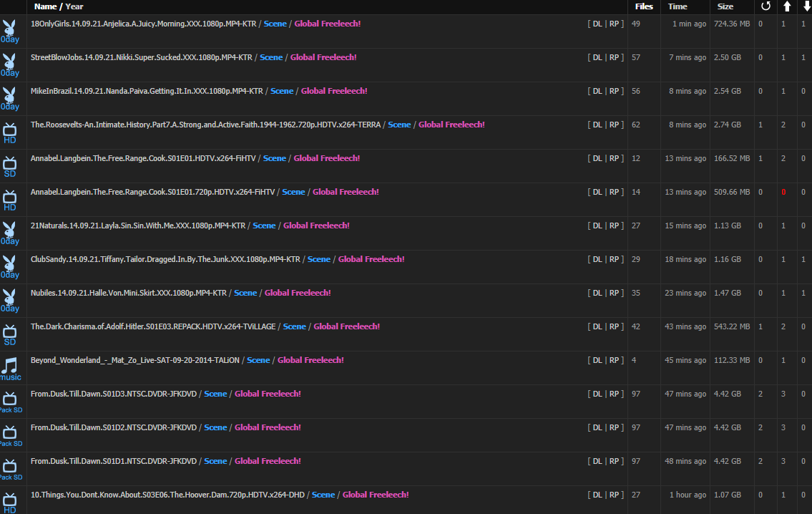
Task: Click Scene tag on 10.Things.You.Dont.Know.About row
Action: tap(323, 495)
